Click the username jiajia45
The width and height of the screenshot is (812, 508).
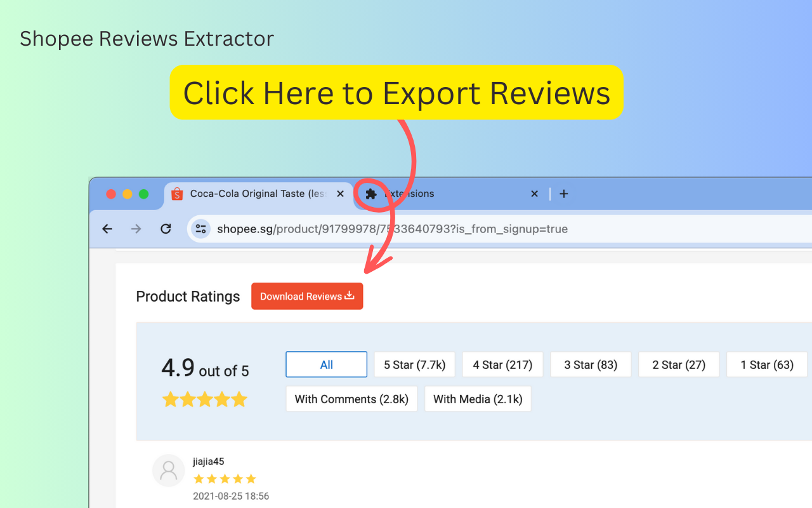tap(209, 462)
